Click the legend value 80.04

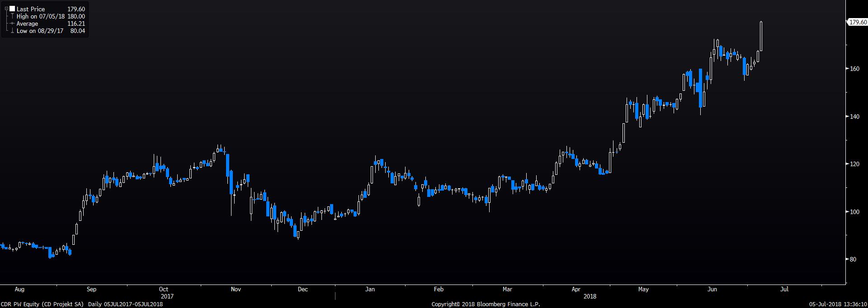78,31
